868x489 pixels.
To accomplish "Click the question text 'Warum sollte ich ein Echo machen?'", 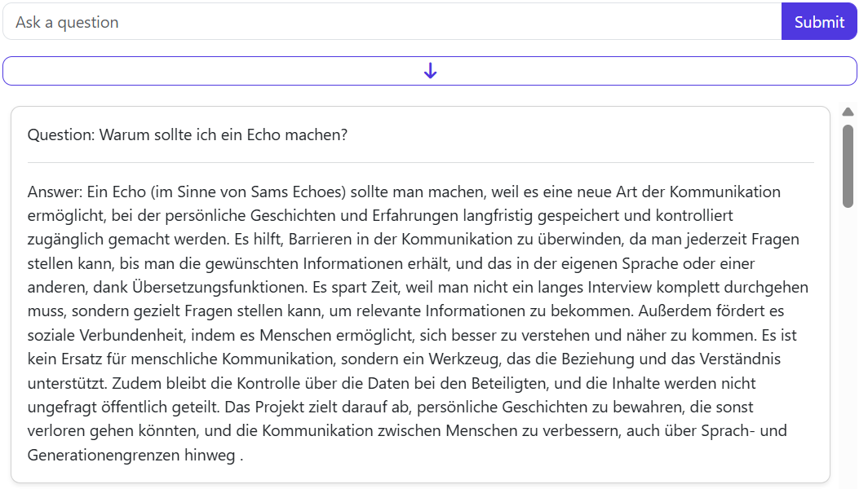I will tap(224, 134).
